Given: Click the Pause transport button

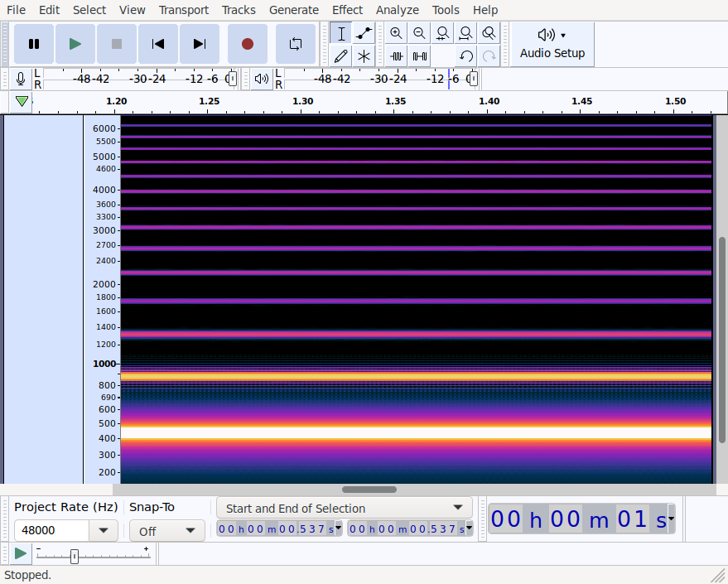Looking at the screenshot, I should click(34, 44).
